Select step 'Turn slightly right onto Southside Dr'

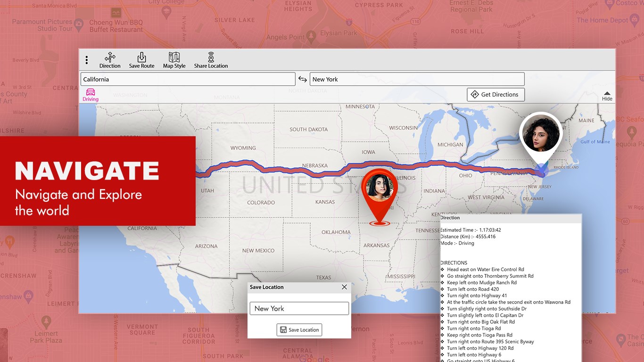(487, 309)
